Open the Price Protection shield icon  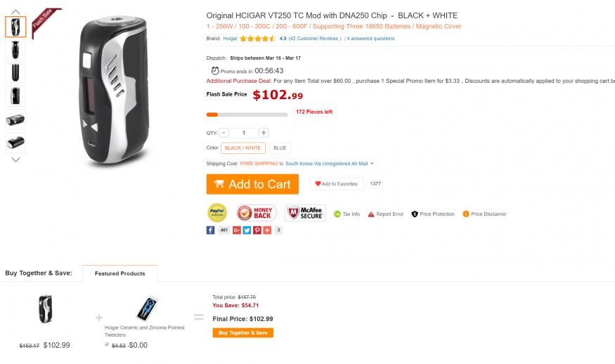pos(415,214)
